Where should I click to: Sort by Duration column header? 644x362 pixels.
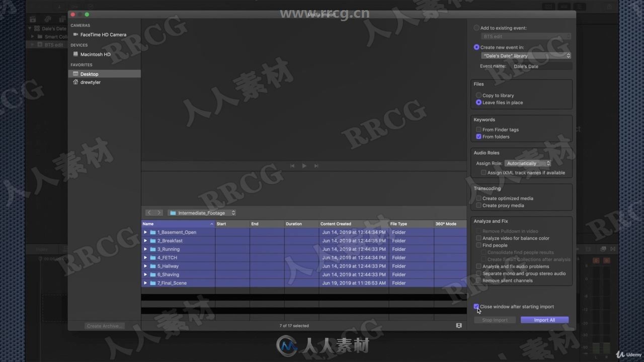click(x=302, y=224)
